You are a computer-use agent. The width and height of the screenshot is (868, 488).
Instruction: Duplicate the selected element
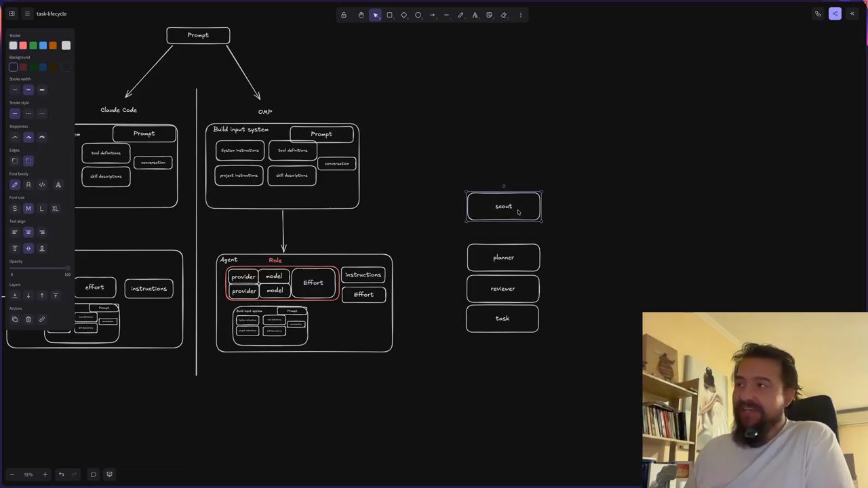(x=14, y=319)
